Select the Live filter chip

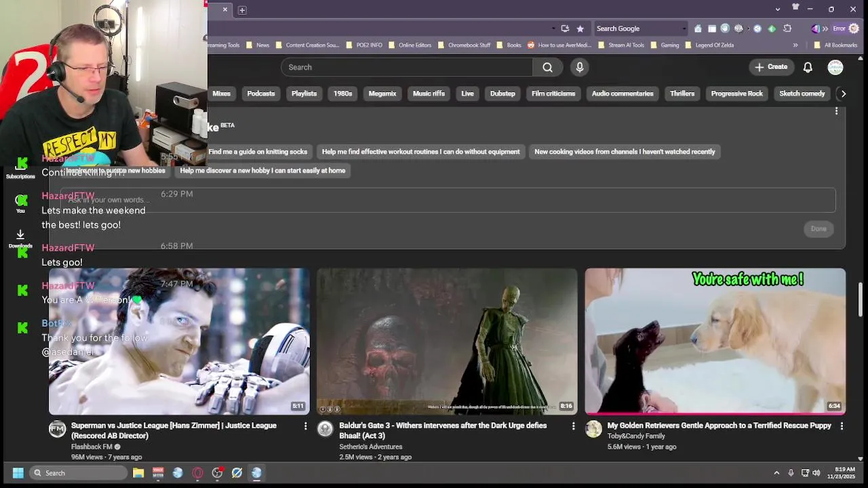pyautogui.click(x=467, y=94)
